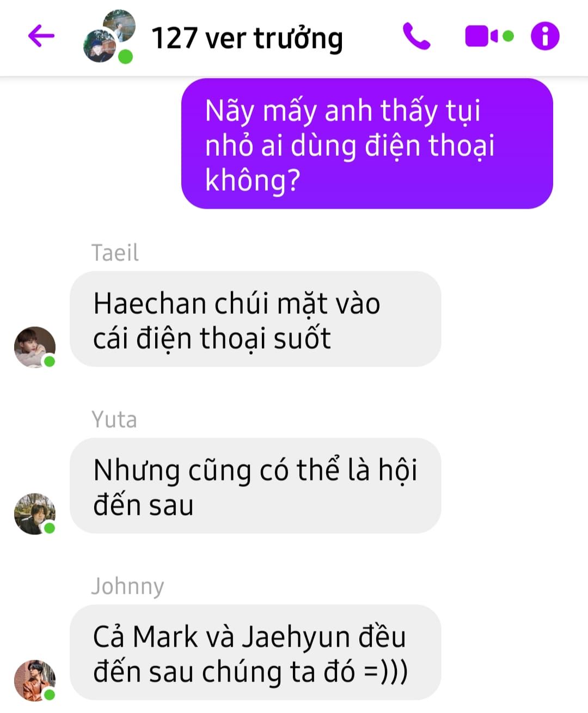Viewport: 588px width, 713px height.
Task: Tap Taeil's profile picture
Action: (x=34, y=347)
